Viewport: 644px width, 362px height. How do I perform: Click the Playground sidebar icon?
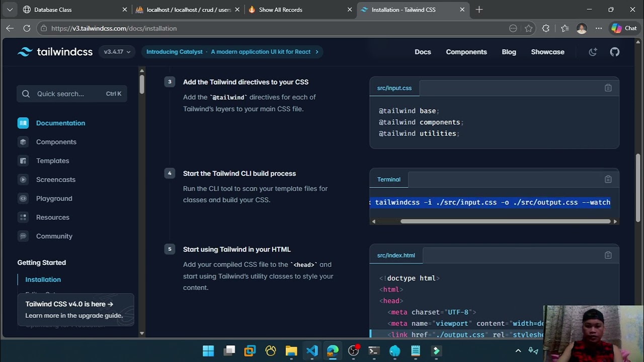23,199
